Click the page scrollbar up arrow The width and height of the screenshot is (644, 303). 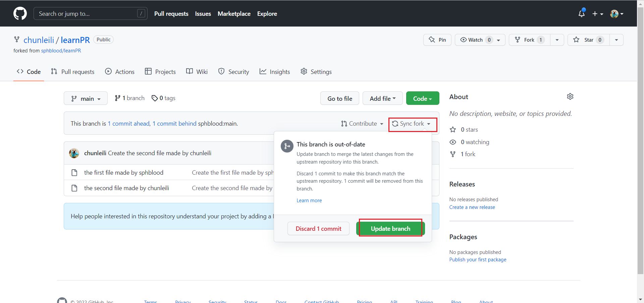[x=641, y=3]
